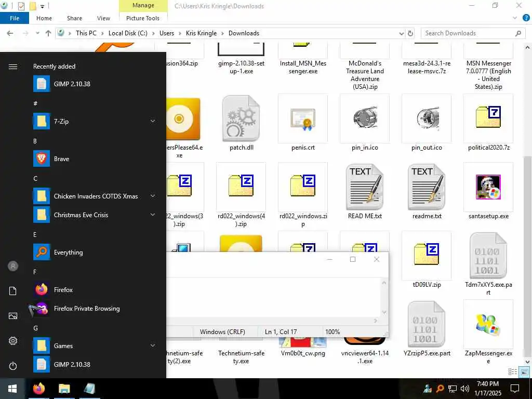Screen dimensions: 532x399
Task: Open recent locations dropdown arrow
Action: coord(37,33)
